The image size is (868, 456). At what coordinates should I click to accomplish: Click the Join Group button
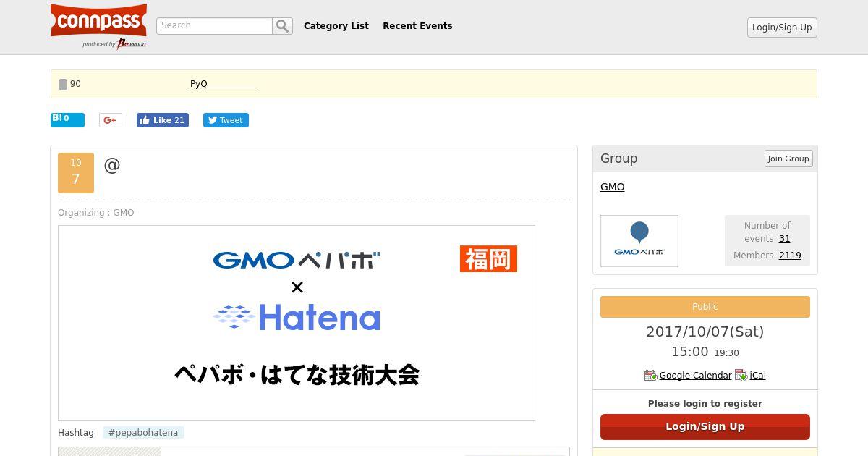pos(788,159)
